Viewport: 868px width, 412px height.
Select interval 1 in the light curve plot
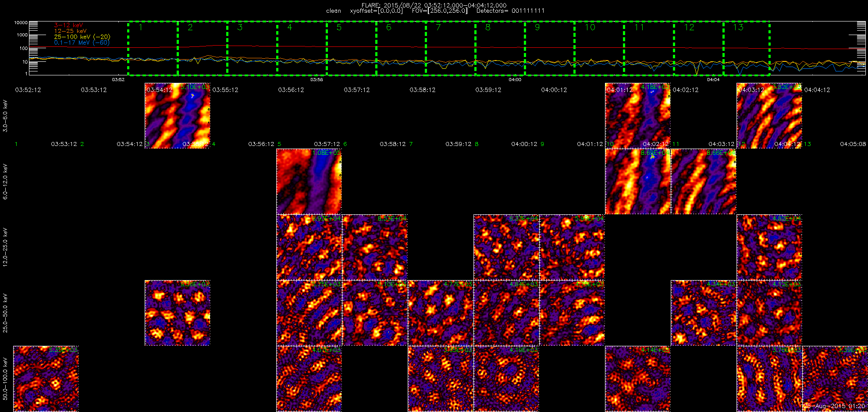[x=153, y=48]
